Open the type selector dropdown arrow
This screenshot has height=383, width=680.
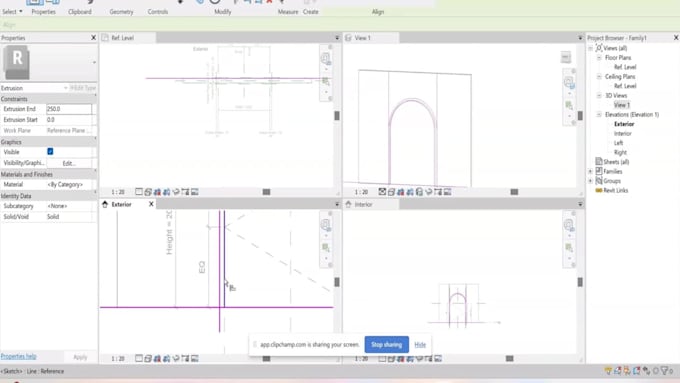pyautogui.click(x=94, y=62)
